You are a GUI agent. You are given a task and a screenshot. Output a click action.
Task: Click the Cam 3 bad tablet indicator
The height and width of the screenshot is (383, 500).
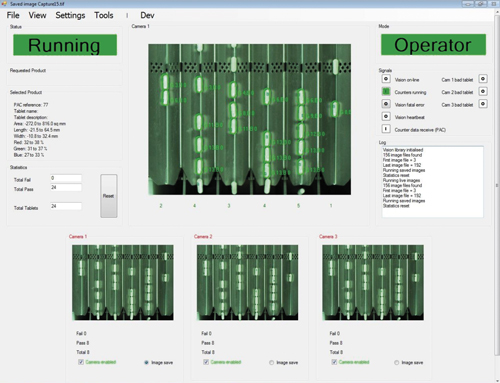[483, 104]
